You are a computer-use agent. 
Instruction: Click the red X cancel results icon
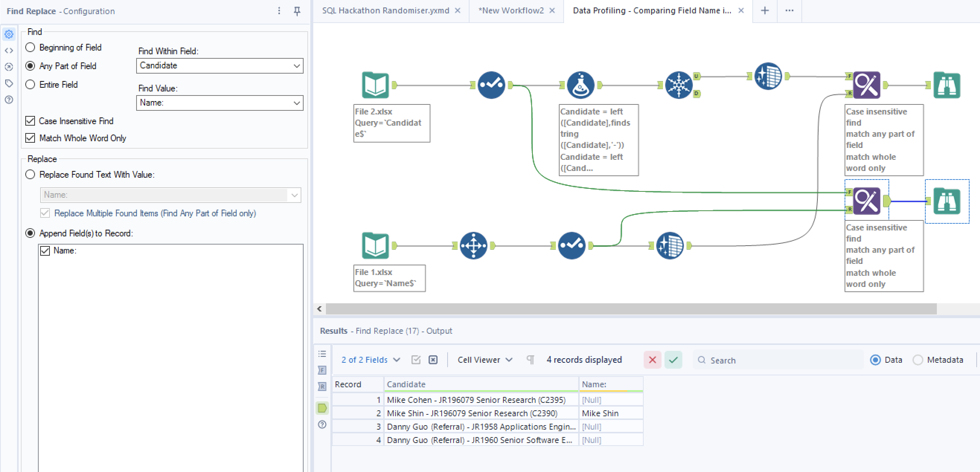[652, 359]
